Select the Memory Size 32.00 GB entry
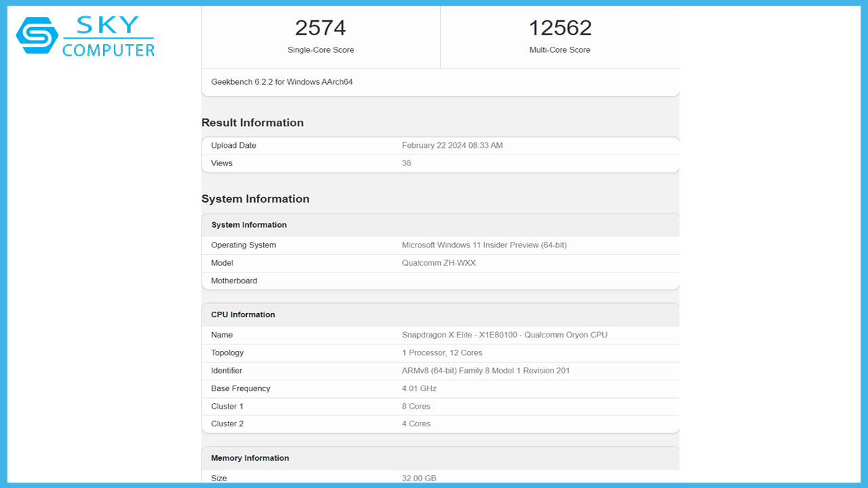This screenshot has width=868, height=488. [x=419, y=478]
